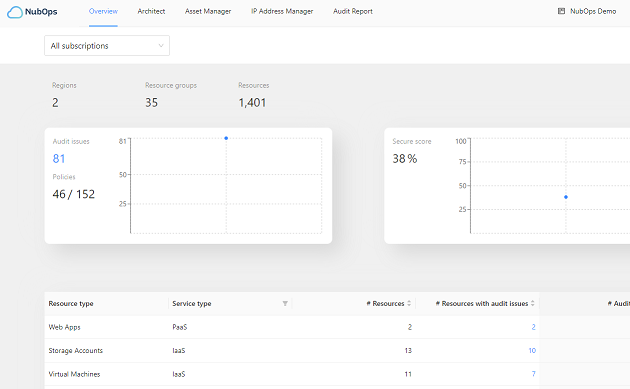Click the NubOps Demo organization icon
630x389 pixels.
(561, 11)
